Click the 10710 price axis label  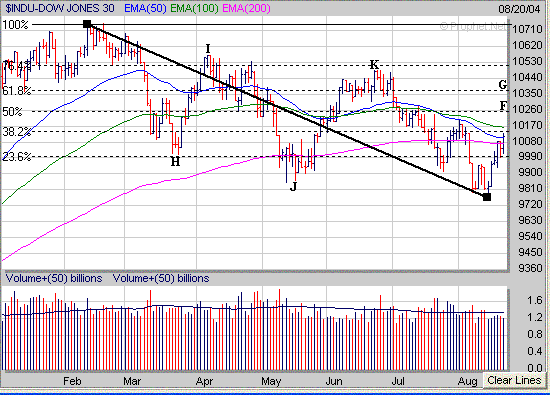[x=527, y=29]
